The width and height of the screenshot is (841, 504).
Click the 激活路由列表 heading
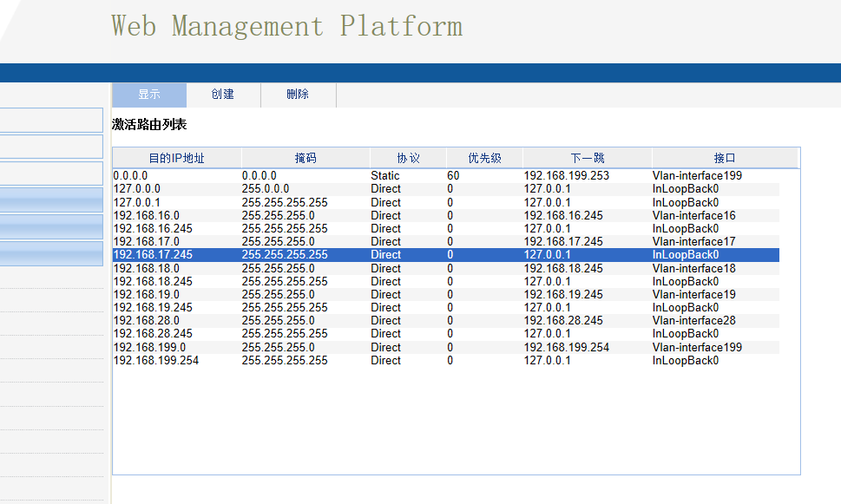(x=149, y=124)
